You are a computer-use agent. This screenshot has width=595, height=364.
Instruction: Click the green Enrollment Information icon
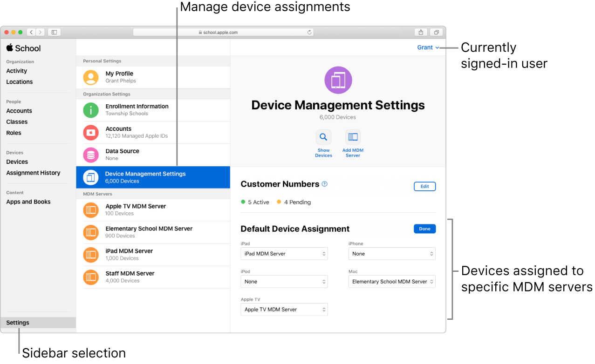(x=91, y=110)
